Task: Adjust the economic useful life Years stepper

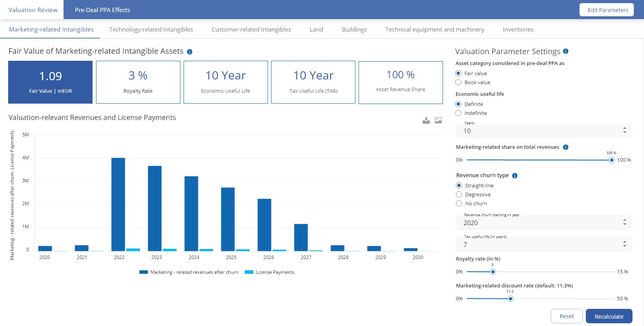Action: point(625,130)
